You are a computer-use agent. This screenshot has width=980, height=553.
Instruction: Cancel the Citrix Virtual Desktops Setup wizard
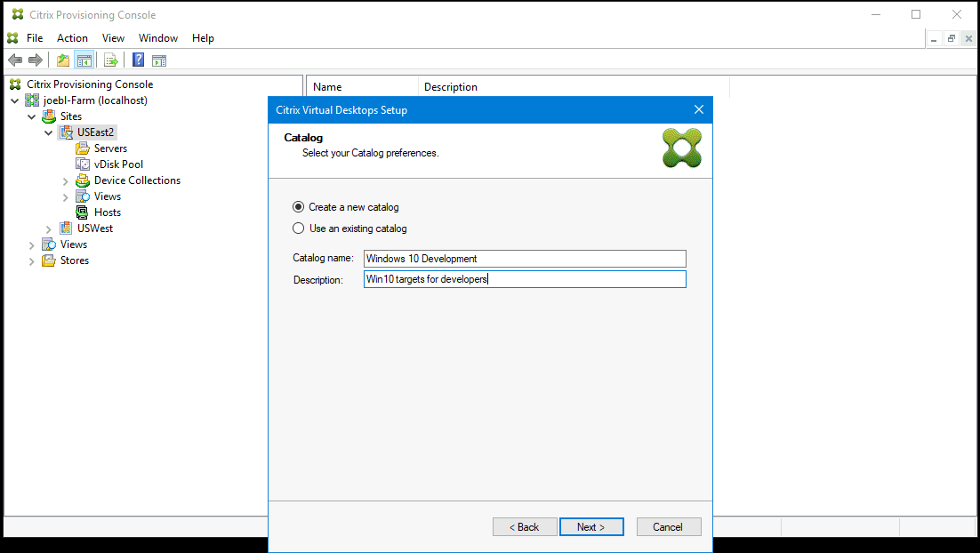(x=669, y=526)
